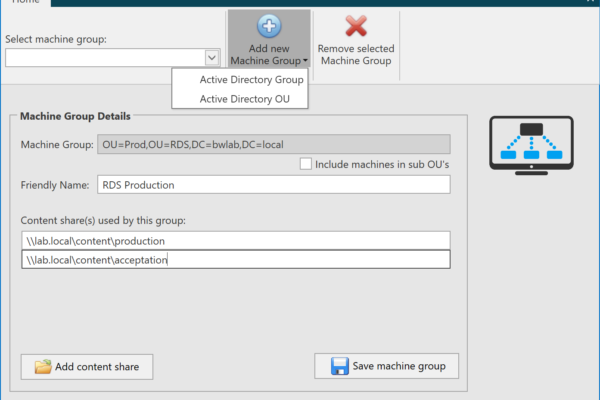Switch to the Home tab
Viewport: 600px width, 400px height.
point(25,2)
